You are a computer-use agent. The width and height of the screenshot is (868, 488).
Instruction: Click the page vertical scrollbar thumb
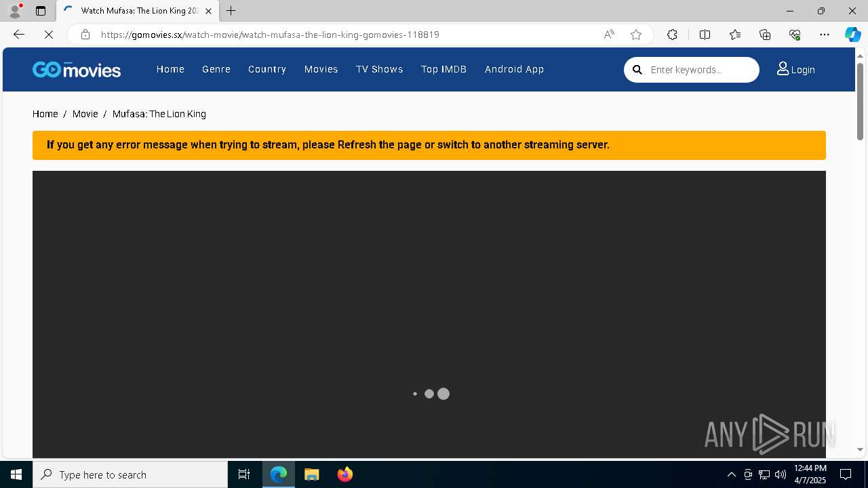[x=860, y=102]
